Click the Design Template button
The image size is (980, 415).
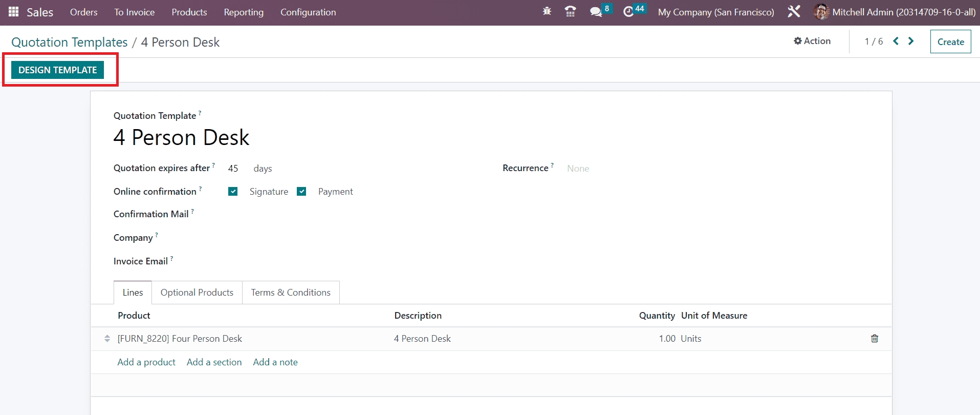[57, 70]
